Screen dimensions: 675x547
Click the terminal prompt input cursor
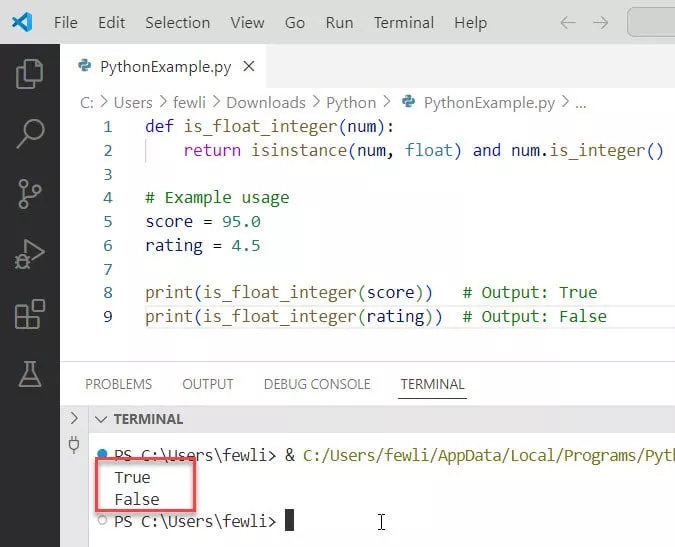(289, 521)
